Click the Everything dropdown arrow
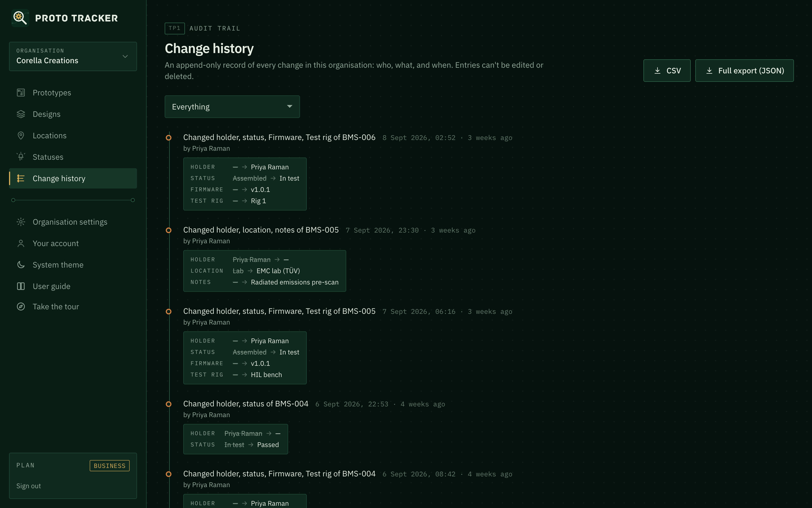The width and height of the screenshot is (812, 508). [x=289, y=106]
